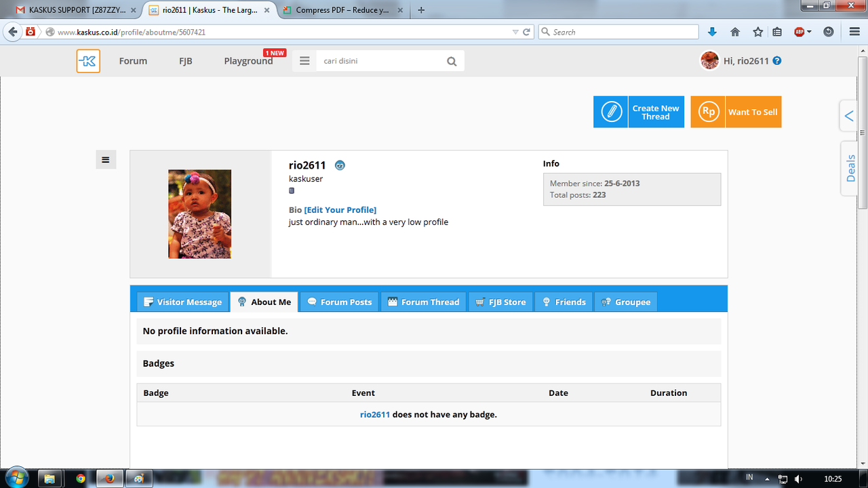
Task: Open the Forum Thread tab
Action: pyautogui.click(x=424, y=302)
